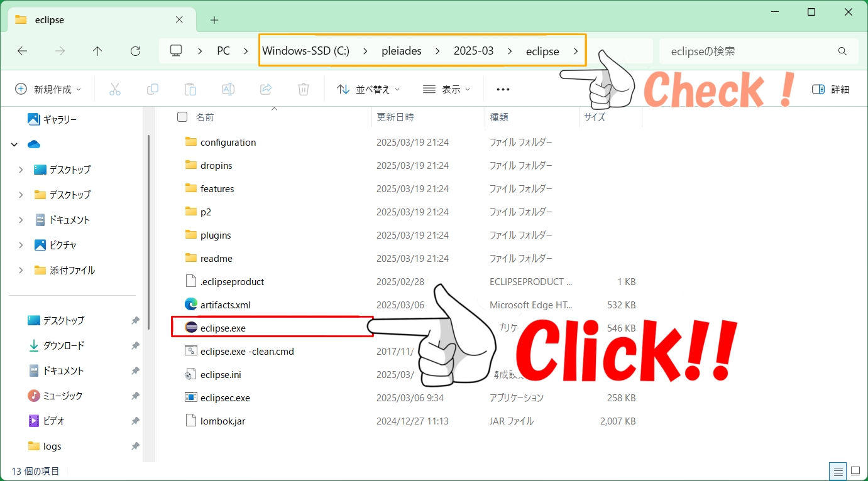868x481 pixels.
Task: Switch to thumbnail view at bottom right
Action: click(x=855, y=470)
